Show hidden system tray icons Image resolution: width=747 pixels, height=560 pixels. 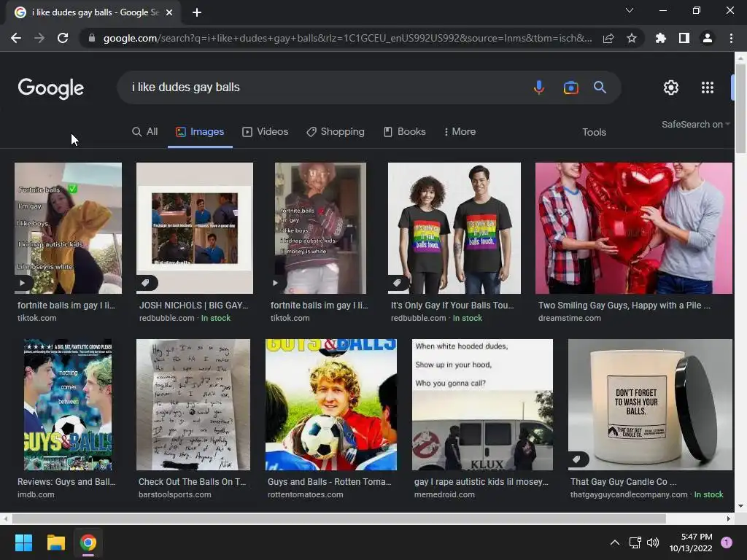tap(615, 542)
